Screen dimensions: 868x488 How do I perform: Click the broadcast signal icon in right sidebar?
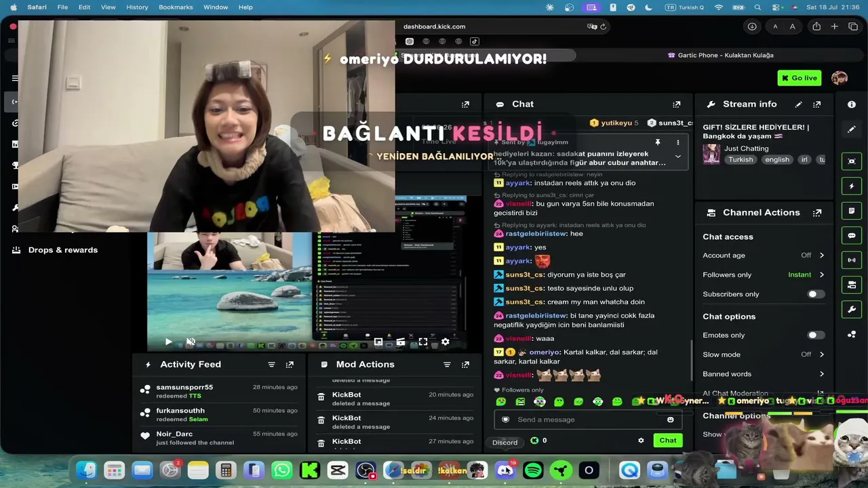[852, 260]
